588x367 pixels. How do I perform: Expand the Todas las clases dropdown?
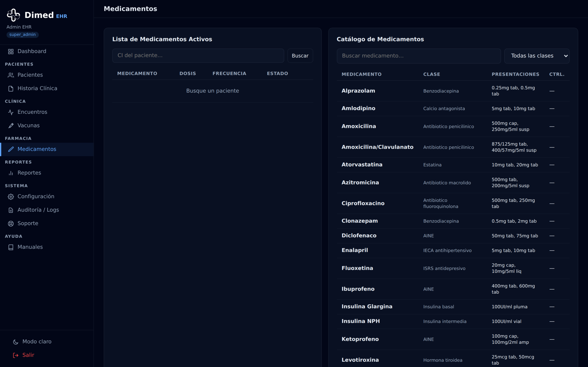537,56
